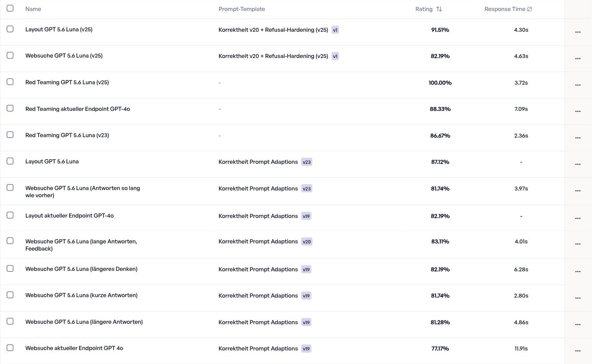Open the Layout GPT 5.6 Luna entry

point(52,161)
